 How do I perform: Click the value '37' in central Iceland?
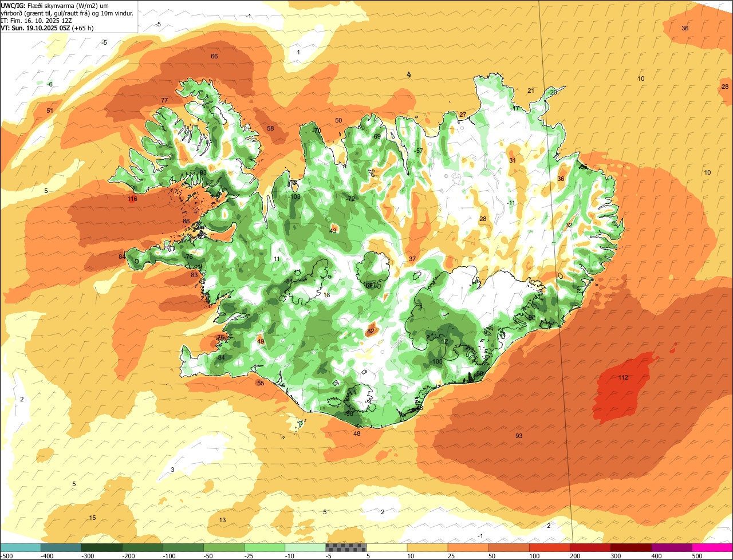pyautogui.click(x=412, y=259)
